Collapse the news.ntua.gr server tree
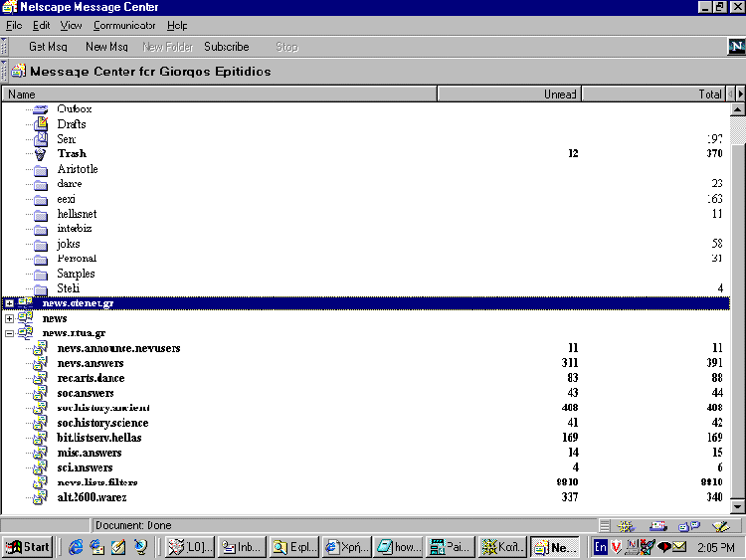The height and width of the screenshot is (560, 746). click(x=9, y=333)
